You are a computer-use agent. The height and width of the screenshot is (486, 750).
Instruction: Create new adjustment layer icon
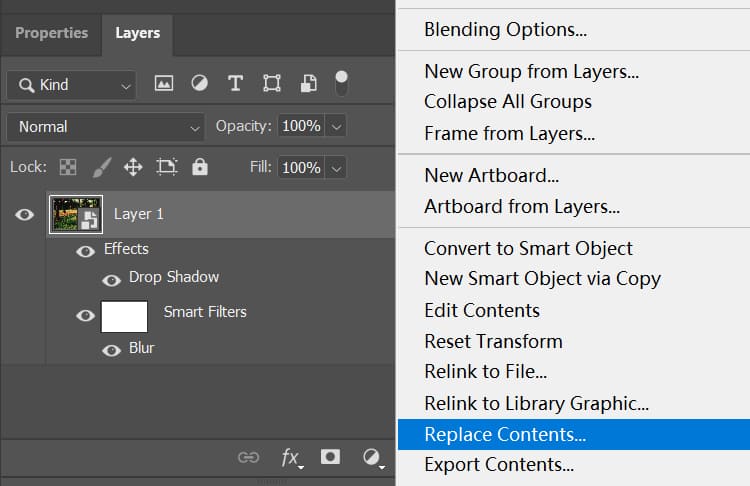click(373, 458)
